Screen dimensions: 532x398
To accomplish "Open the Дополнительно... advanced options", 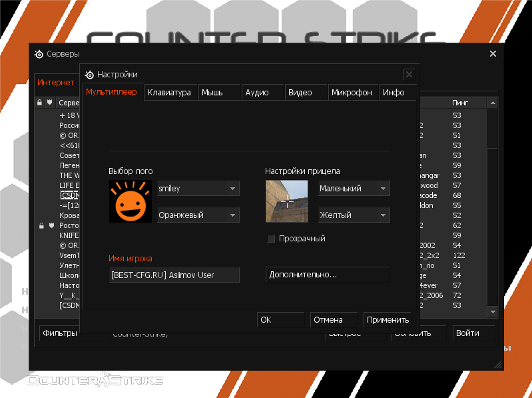I will (x=328, y=275).
